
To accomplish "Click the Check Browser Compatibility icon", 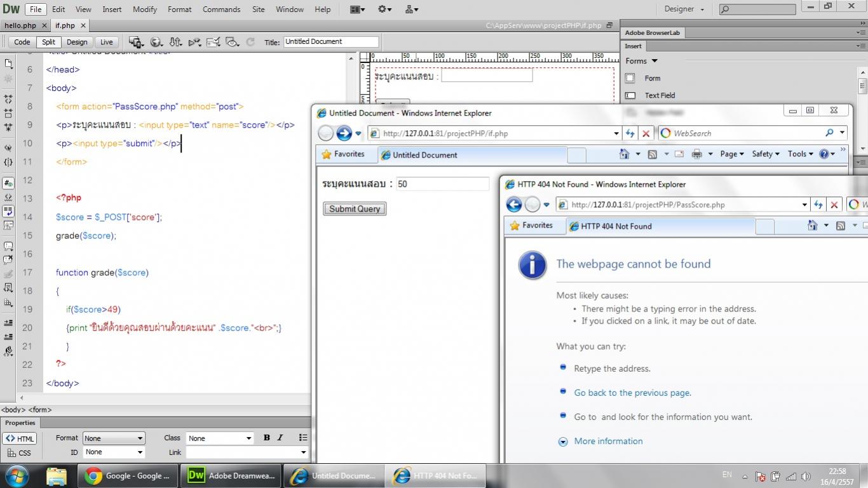I will (x=213, y=42).
